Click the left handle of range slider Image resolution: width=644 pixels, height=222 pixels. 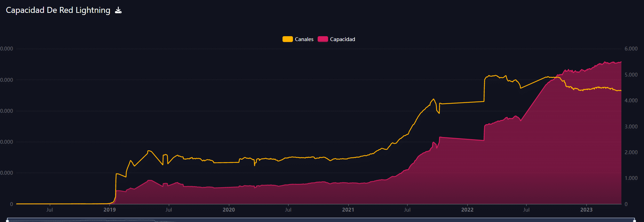tap(7, 220)
